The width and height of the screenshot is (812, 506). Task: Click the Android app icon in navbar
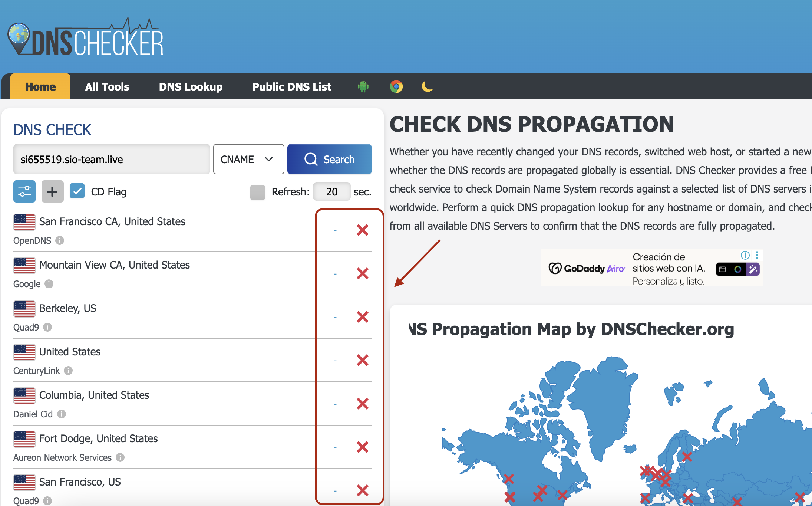363,87
